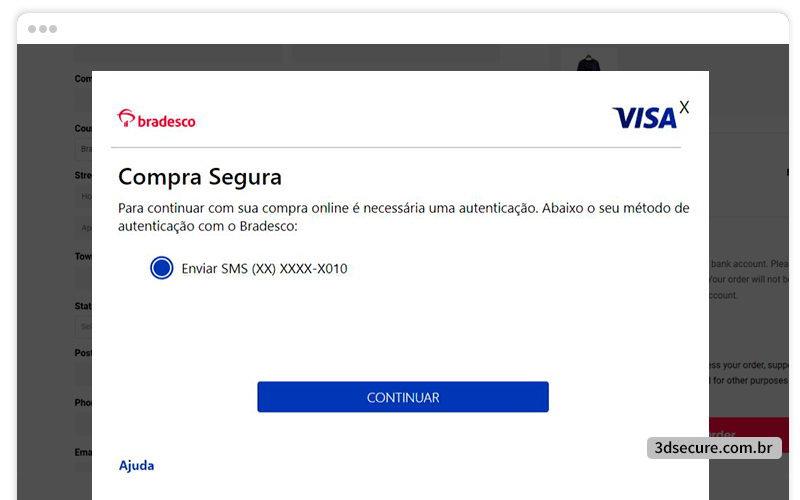800x500 pixels.
Task: Click the CONTINUAR button
Action: coord(403,397)
